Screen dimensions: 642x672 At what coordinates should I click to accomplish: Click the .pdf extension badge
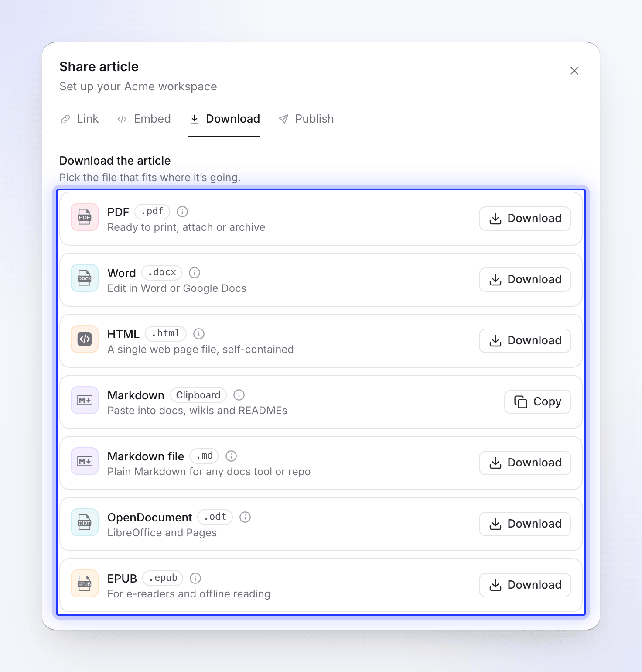152,212
